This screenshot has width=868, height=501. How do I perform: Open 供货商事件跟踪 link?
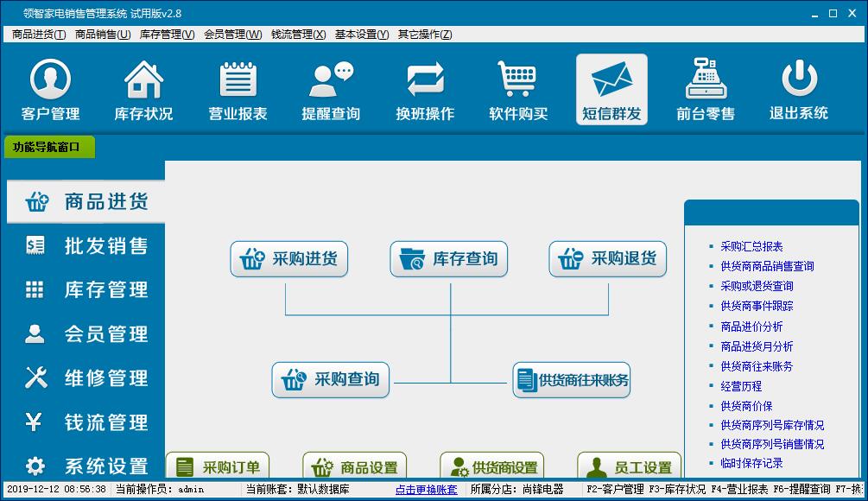[x=757, y=306]
